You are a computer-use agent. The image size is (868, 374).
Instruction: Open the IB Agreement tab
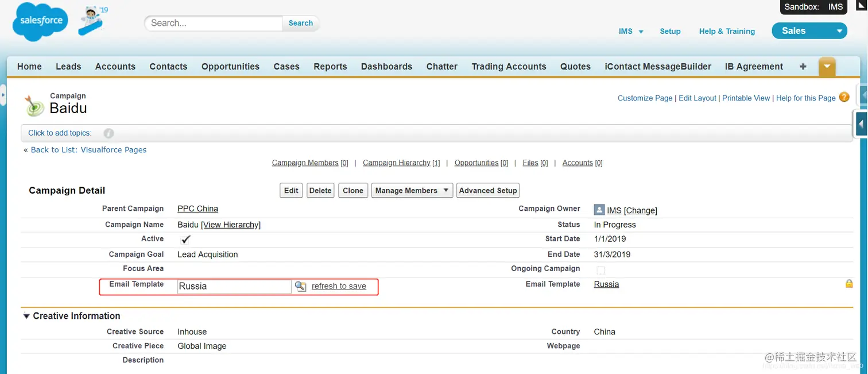tap(754, 67)
